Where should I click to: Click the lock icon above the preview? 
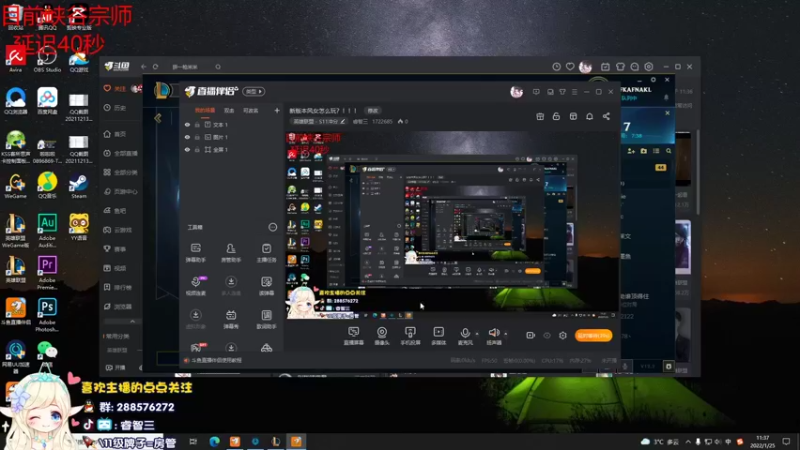point(556,116)
